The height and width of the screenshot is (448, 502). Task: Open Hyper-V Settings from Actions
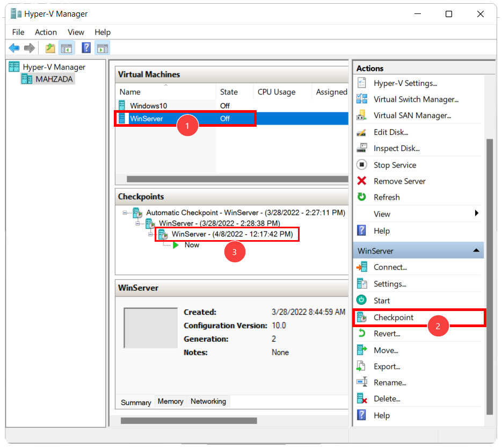point(405,83)
